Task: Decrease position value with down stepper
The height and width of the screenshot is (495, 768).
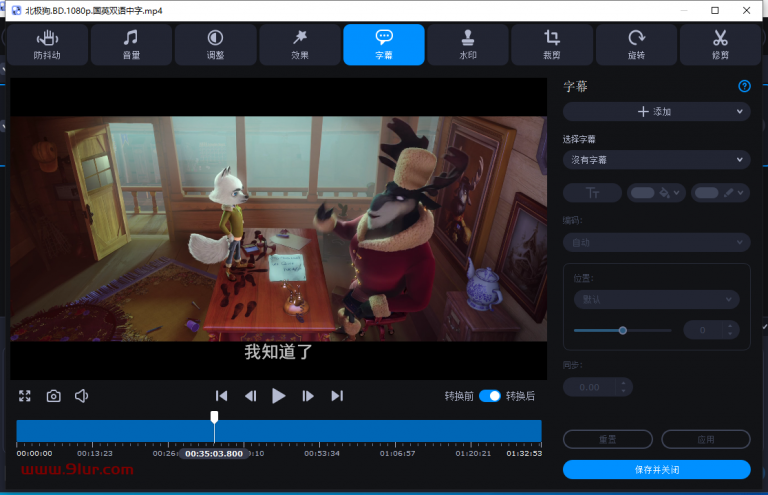Action: click(730, 334)
